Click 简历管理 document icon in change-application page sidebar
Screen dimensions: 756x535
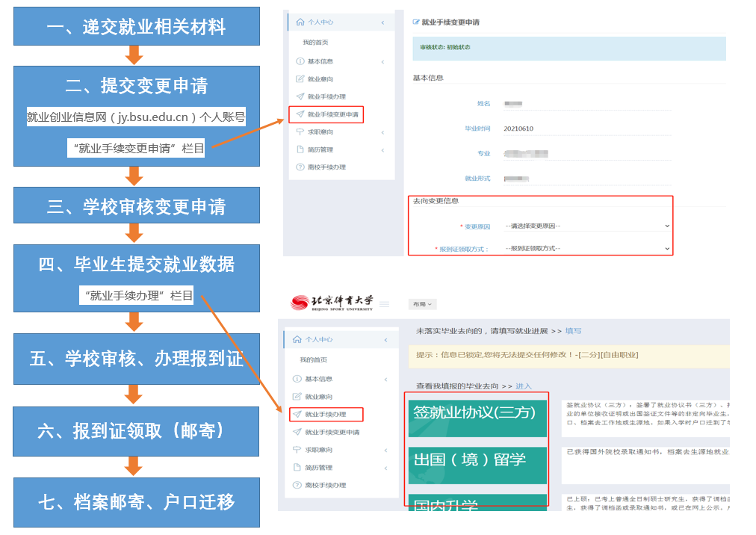[300, 149]
